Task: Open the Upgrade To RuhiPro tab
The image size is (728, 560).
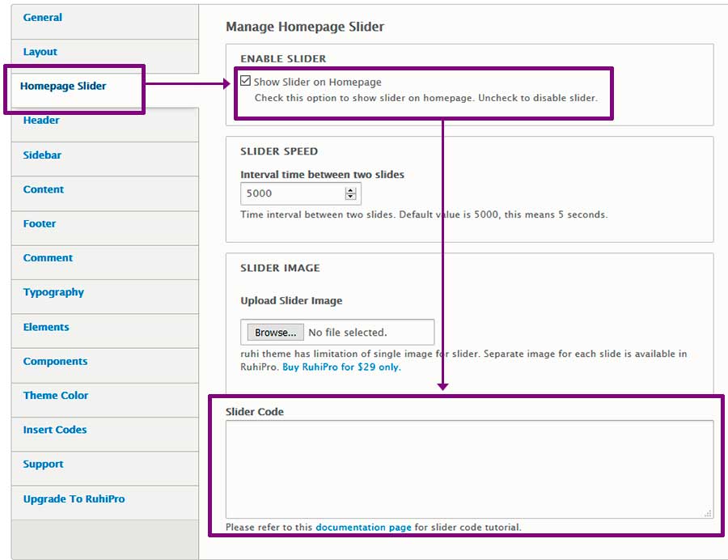Action: coord(74,498)
